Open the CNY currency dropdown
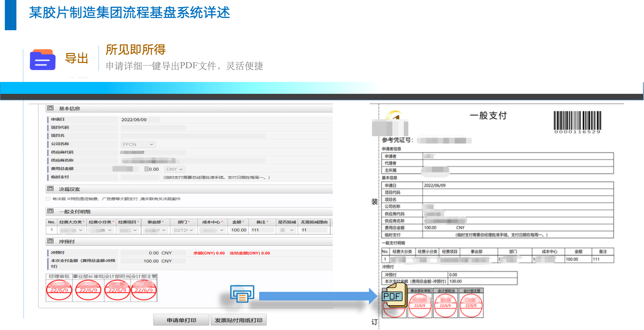The height and width of the screenshot is (330, 644). (x=175, y=169)
